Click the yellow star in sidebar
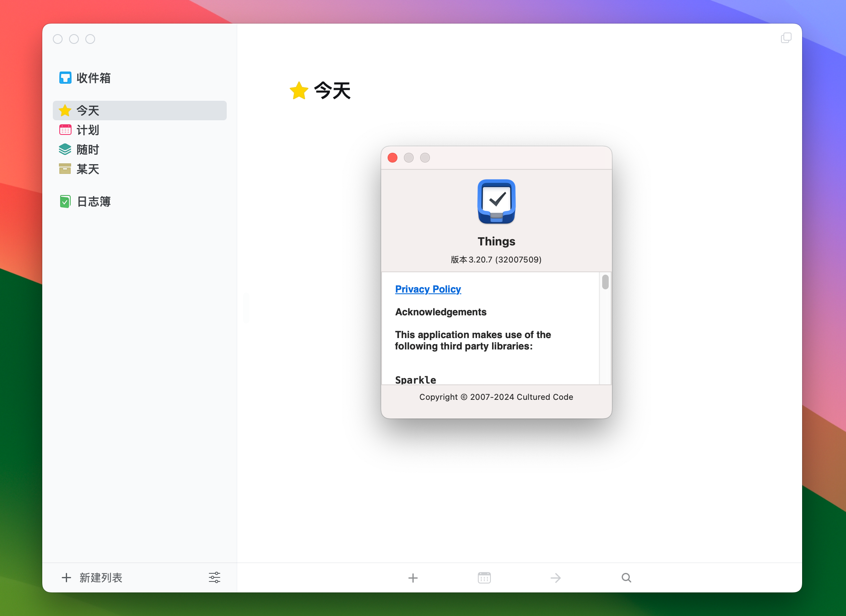846x616 pixels. (x=65, y=111)
